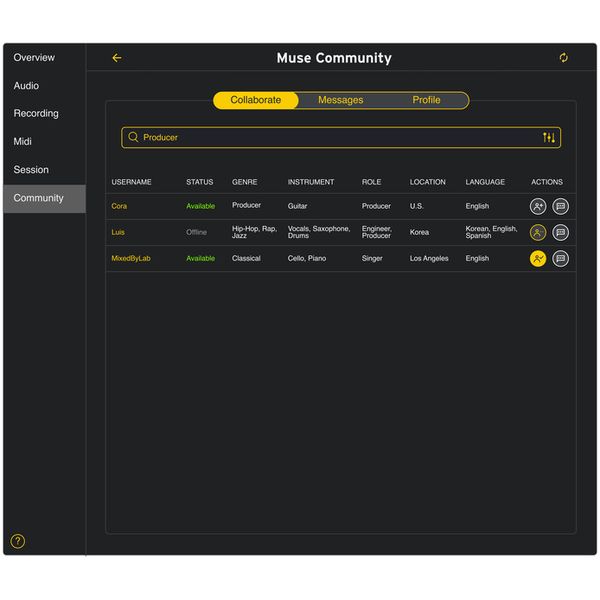Image resolution: width=600 pixels, height=600 pixels.
Task: Sort the table by the STATUS column header
Action: [199, 182]
